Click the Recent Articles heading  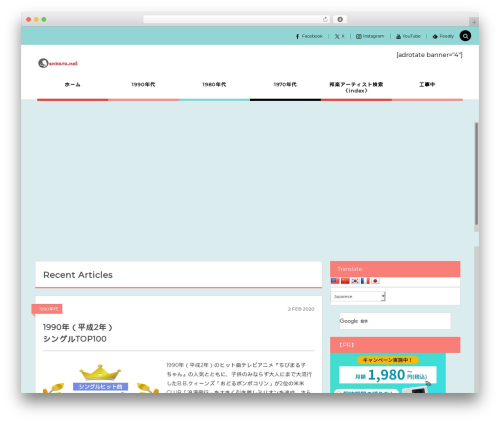78,275
